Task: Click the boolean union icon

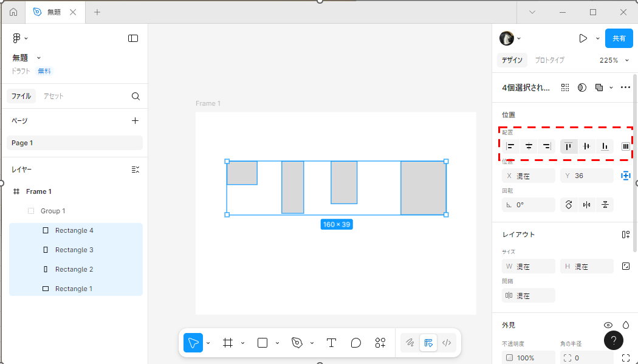Action: coord(599,88)
